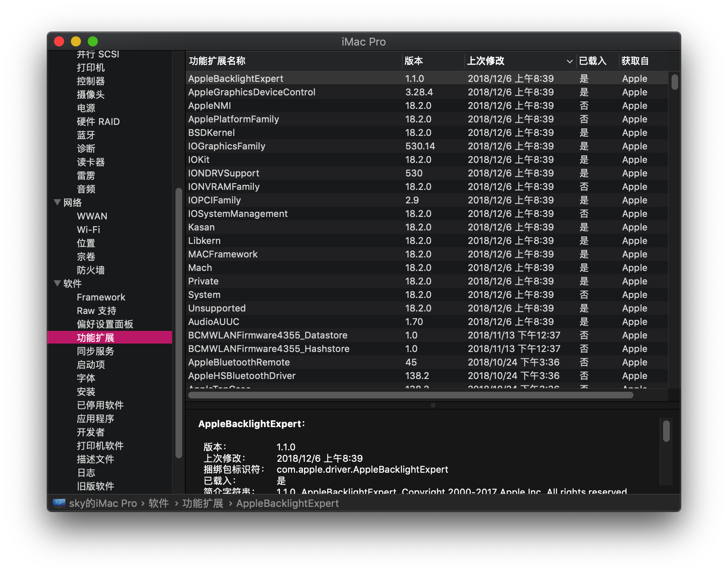Select the AppleGraphicsDeviceControl row
728x574 pixels.
tap(427, 92)
